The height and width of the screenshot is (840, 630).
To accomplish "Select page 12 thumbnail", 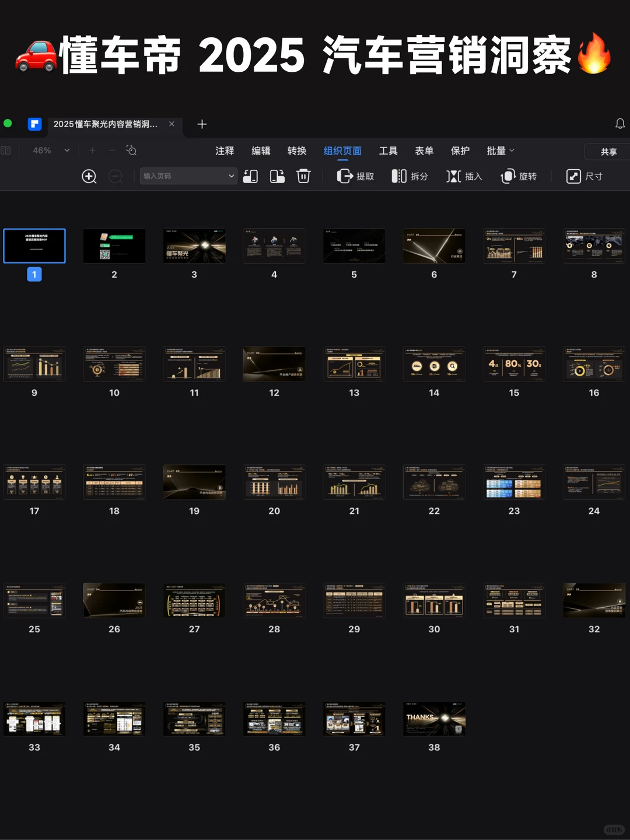I will [x=274, y=364].
